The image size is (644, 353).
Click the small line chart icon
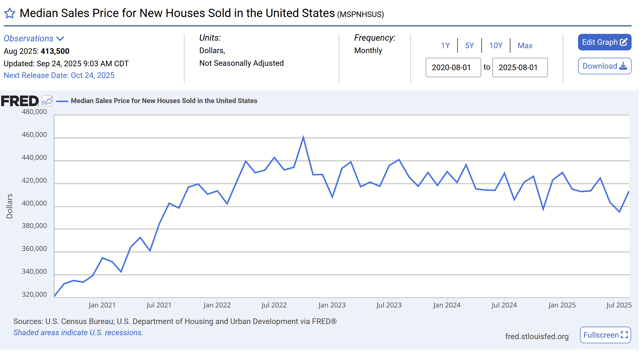(x=47, y=101)
